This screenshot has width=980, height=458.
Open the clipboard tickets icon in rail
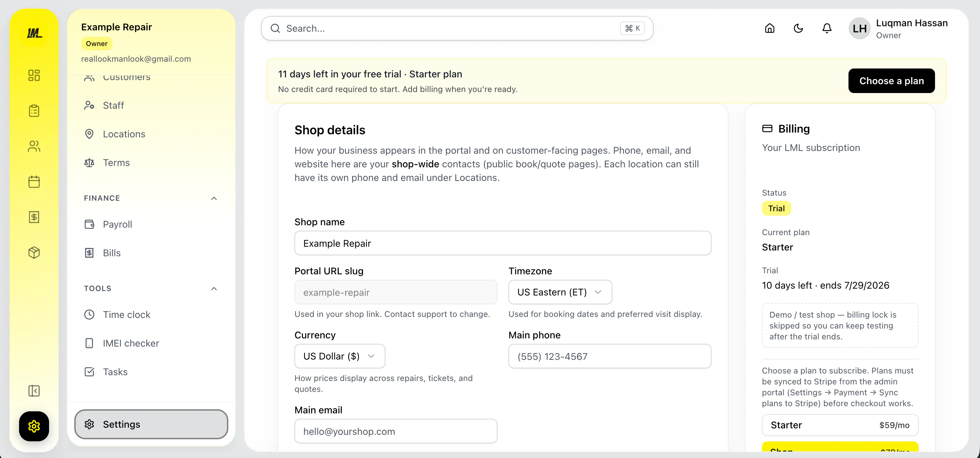coord(34,111)
